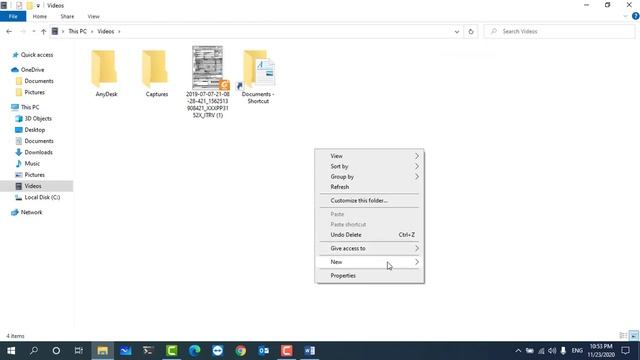Click This PC in the address breadcrumb
Screen dimensions: 640x360
(x=78, y=31)
